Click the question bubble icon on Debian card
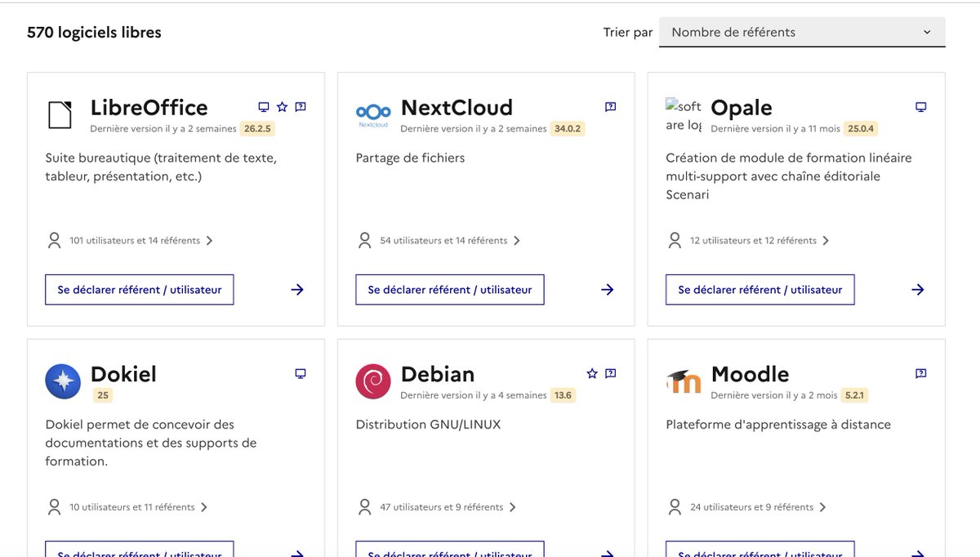Image resolution: width=980 pixels, height=557 pixels. pos(610,373)
